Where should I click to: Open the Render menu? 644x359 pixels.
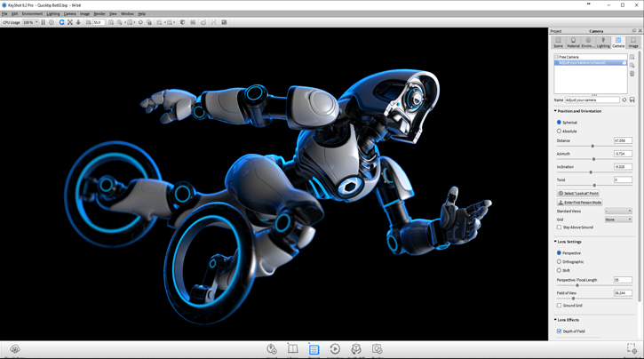point(99,14)
